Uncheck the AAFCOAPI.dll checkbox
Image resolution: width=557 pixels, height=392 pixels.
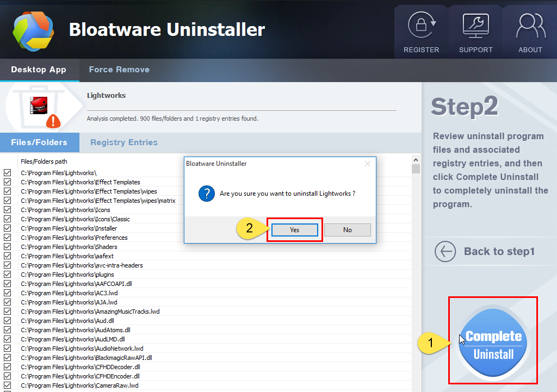coord(8,284)
